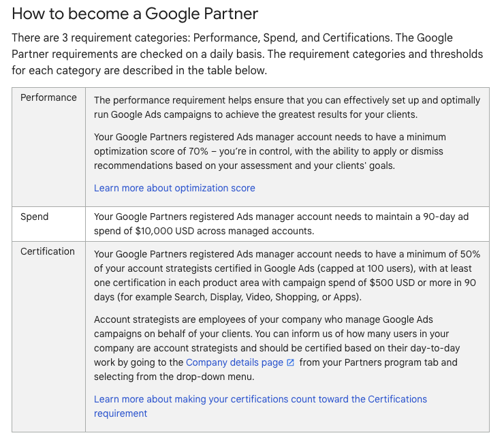504x444 pixels.
Task: Open the Learn more about making your certifications count link
Action: point(260,406)
